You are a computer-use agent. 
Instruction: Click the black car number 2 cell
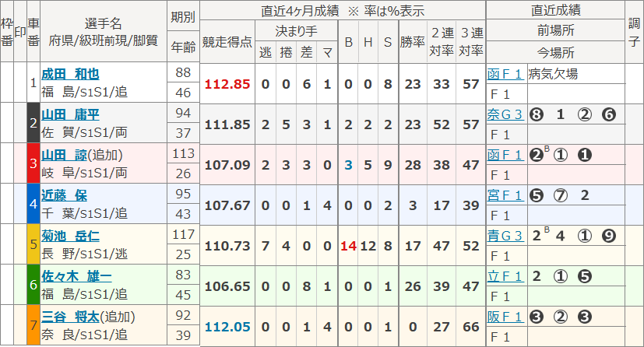tap(33, 123)
